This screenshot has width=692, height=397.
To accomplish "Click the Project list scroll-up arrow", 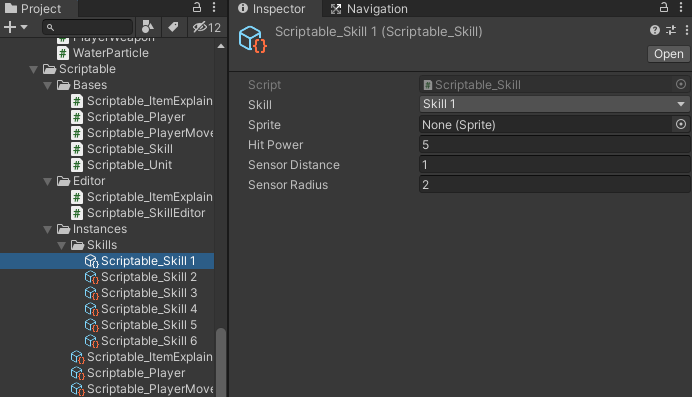I will pos(221,46).
